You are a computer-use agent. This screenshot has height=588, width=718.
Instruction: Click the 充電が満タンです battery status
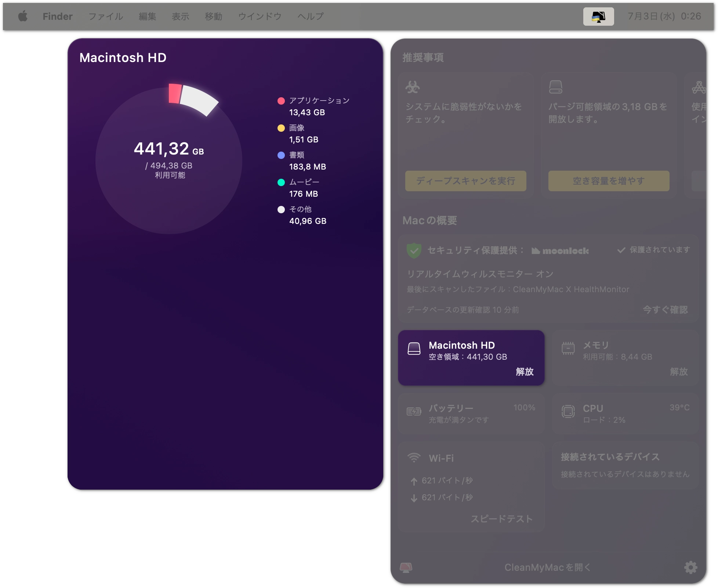coord(459,420)
